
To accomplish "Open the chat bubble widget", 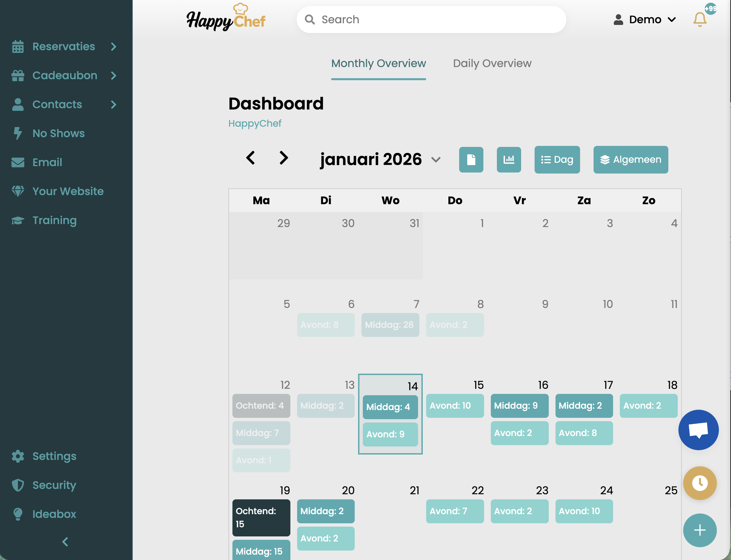I will [699, 430].
